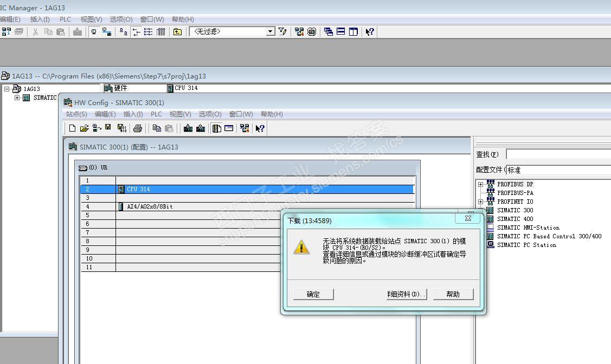Screen dimensions: 611x364
Task: Click the 帮助 button in the error dialog
Action: 453,294
